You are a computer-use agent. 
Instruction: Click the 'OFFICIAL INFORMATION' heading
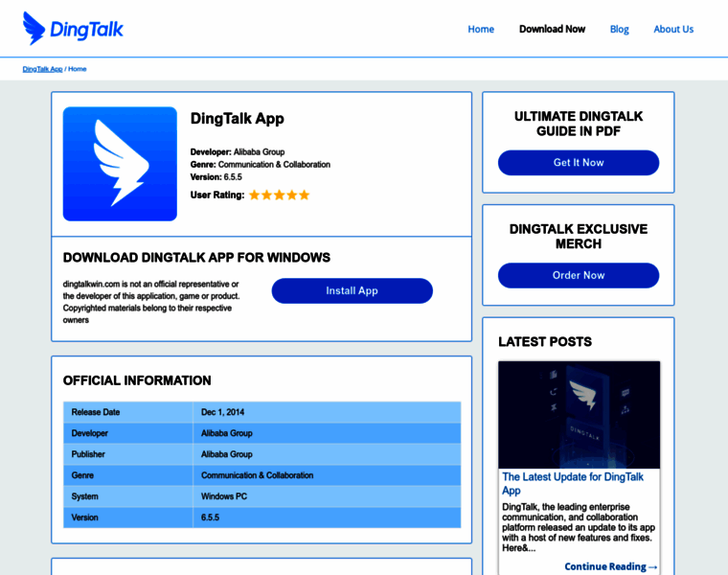[137, 380]
